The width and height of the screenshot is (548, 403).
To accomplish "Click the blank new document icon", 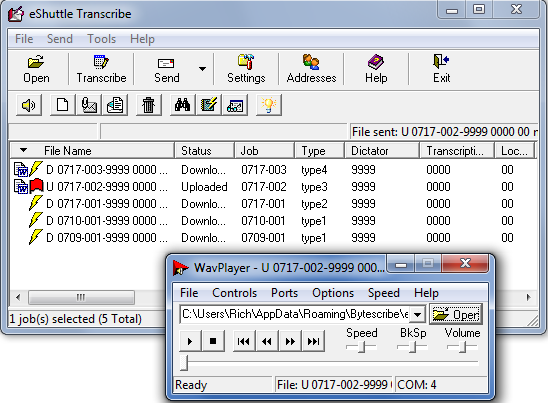I will click(63, 105).
